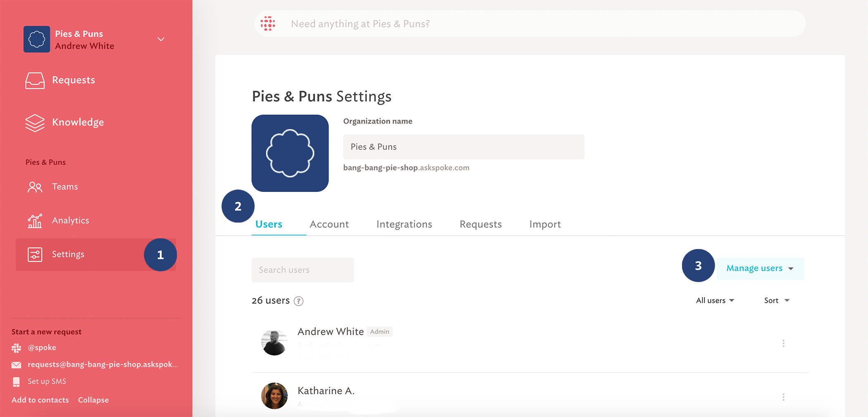
Task: Click the phone icon beside Set up SMS
Action: (x=17, y=382)
